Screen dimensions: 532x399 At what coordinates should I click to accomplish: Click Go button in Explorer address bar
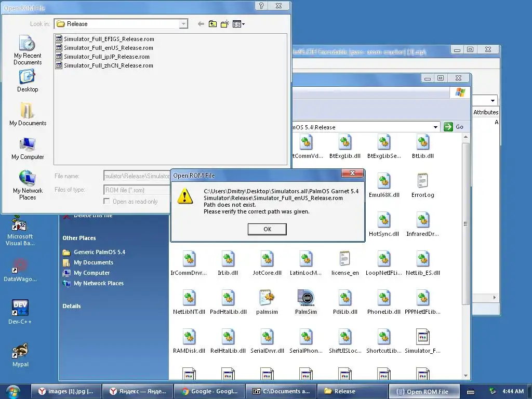tap(454, 127)
